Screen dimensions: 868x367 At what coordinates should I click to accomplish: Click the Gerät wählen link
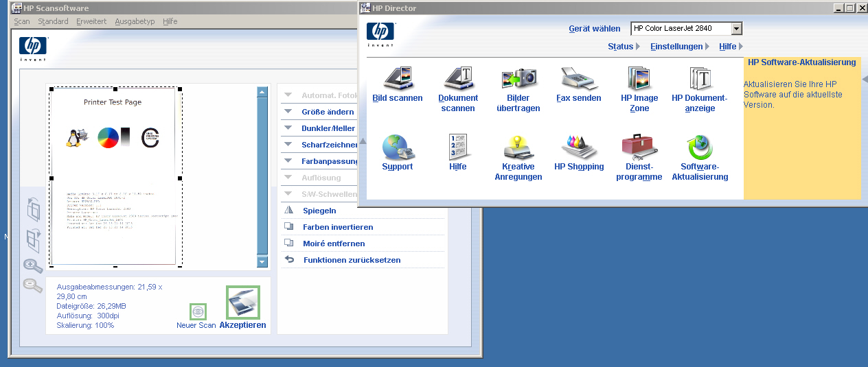tap(595, 29)
